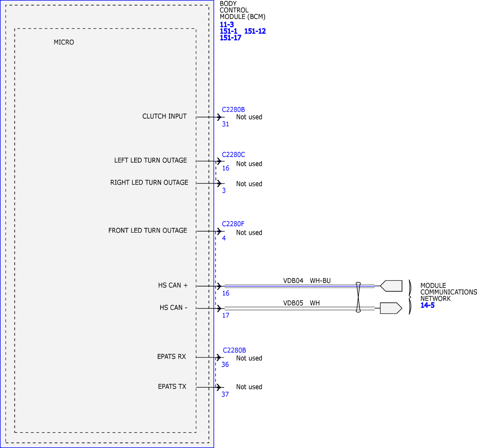The image size is (477, 448).
Task: Select the VDB05 WH wire label
Action: coord(301,303)
